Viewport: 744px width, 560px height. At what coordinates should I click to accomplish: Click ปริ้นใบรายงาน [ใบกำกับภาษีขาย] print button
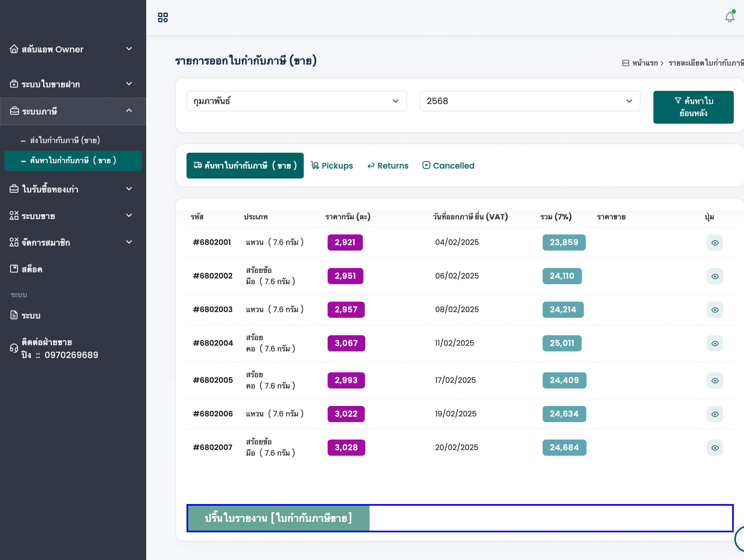[278, 518]
